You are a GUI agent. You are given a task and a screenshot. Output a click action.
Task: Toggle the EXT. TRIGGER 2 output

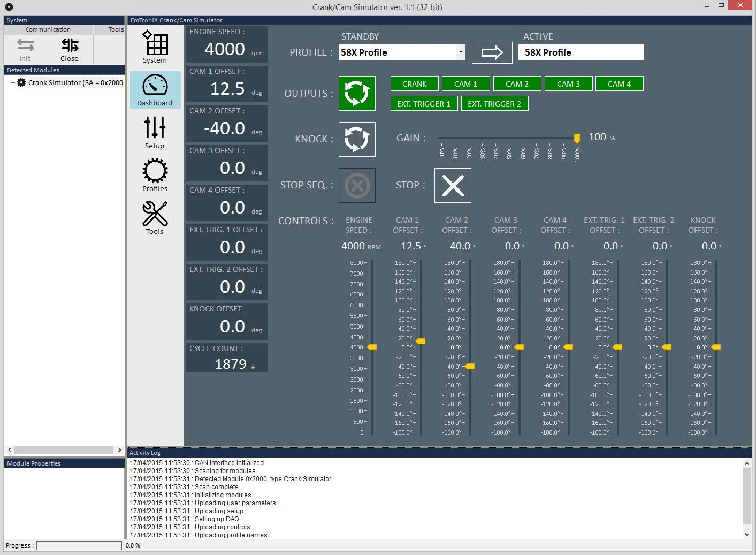pos(494,104)
